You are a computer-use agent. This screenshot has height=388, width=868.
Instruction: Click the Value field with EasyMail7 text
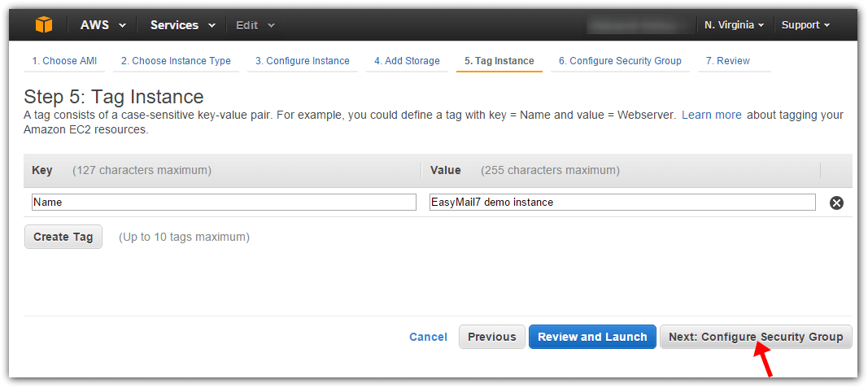pyautogui.click(x=622, y=202)
